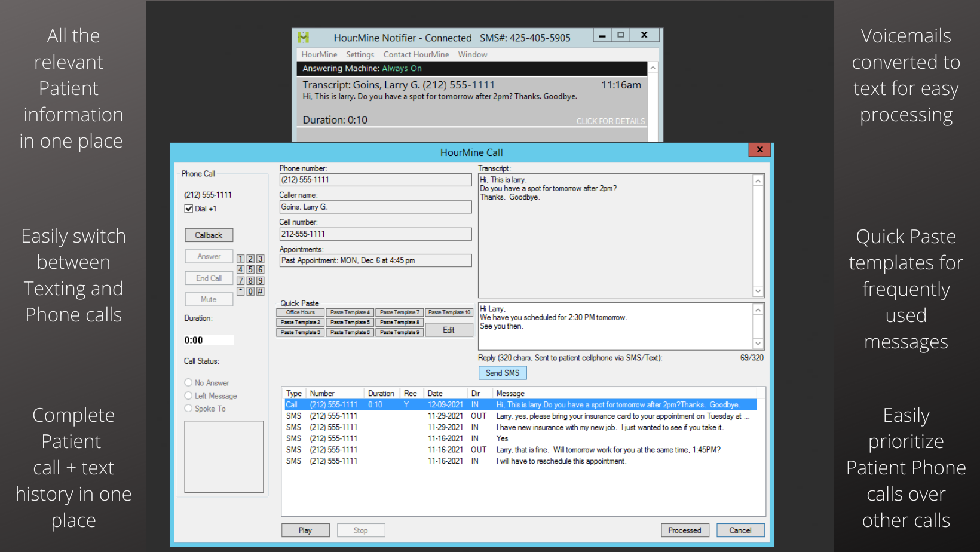This screenshot has width=980, height=552.
Task: Click dial pad key 5
Action: [x=250, y=269]
